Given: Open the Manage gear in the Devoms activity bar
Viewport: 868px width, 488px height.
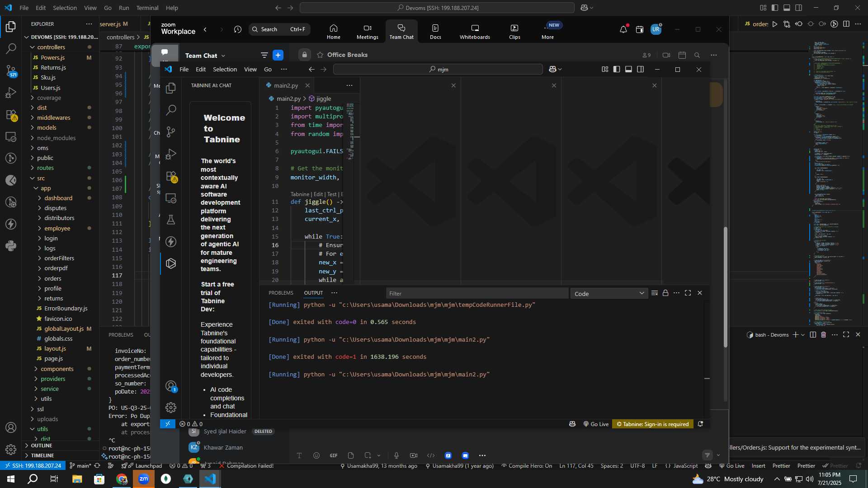Looking at the screenshot, I should click(x=11, y=450).
